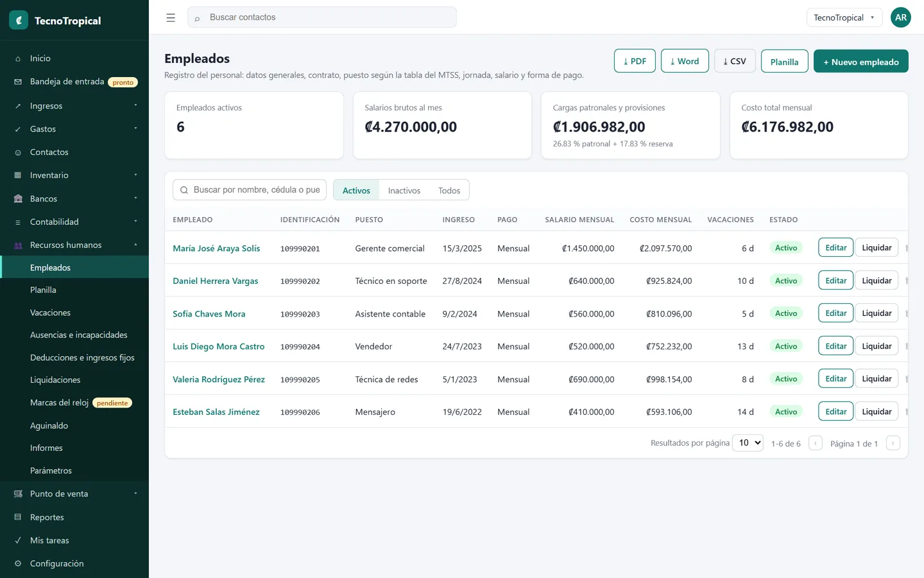
Task: Click the Recursos humanos people icon
Action: pos(18,245)
